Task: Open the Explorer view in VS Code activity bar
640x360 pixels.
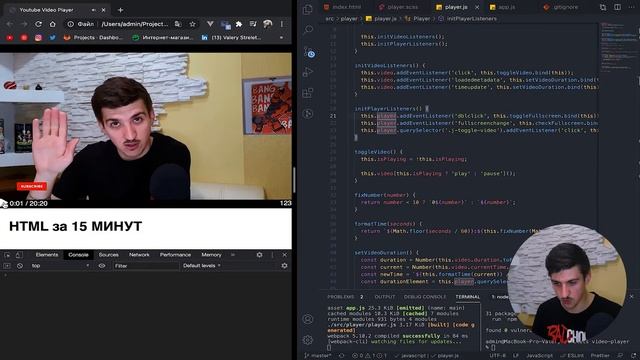Action: click(308, 9)
